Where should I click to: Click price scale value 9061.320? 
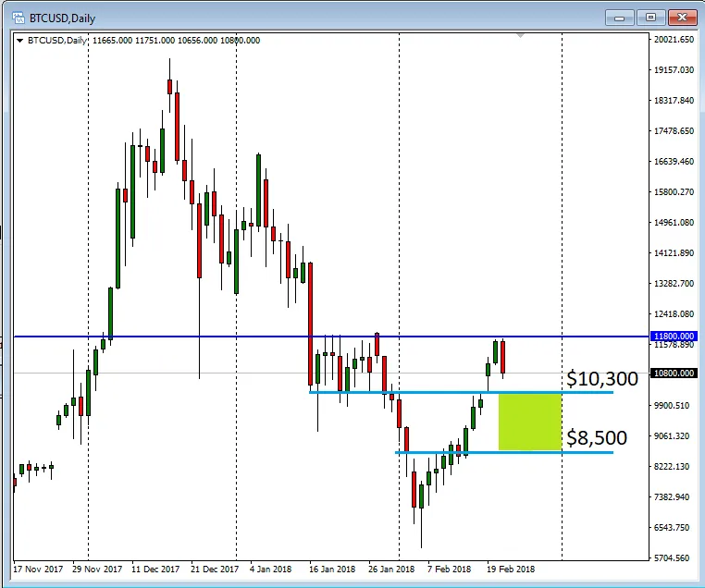pyautogui.click(x=672, y=436)
